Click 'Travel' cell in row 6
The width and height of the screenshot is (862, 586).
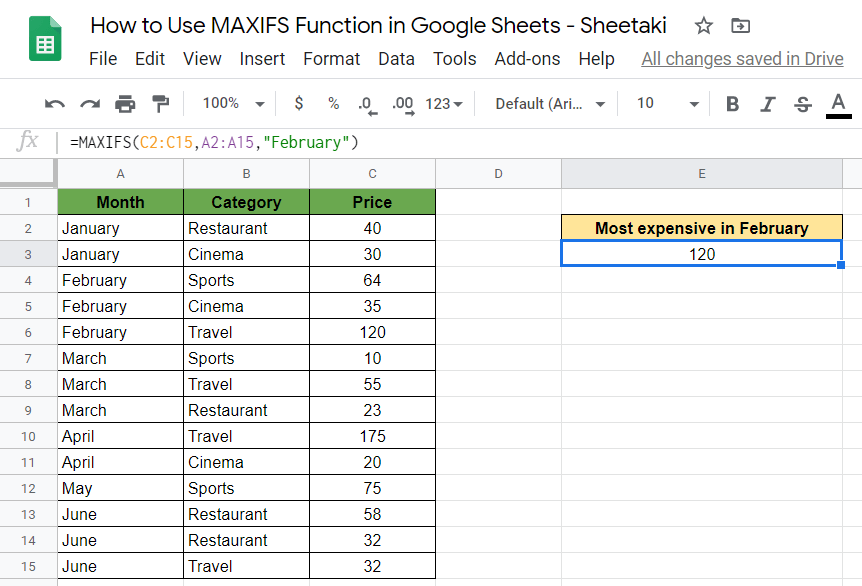[x=246, y=333]
